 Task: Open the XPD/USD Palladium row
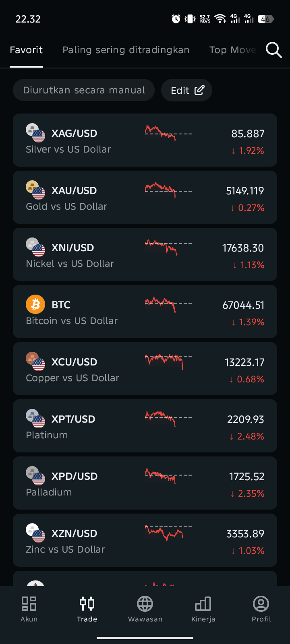[145, 483]
